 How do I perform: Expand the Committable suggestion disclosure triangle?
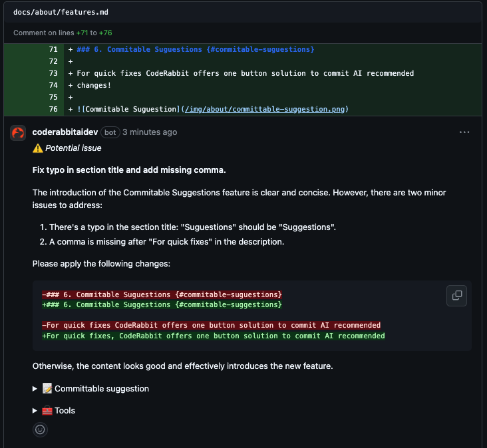[x=35, y=389]
